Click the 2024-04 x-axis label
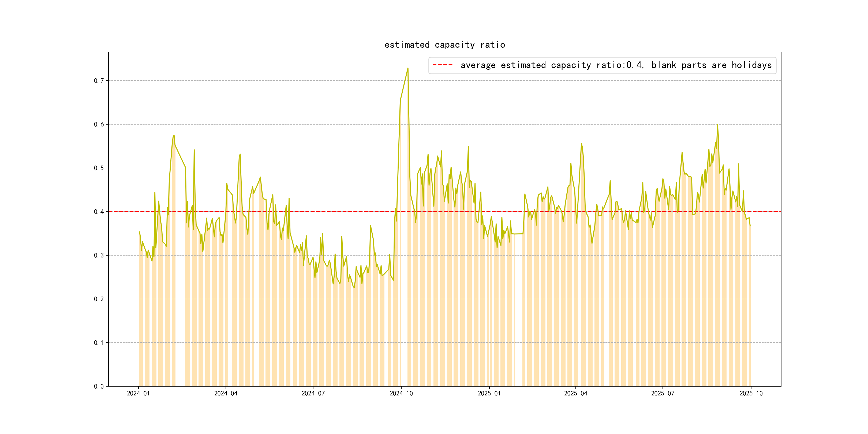Viewport: 868px width, 434px height. (226, 393)
